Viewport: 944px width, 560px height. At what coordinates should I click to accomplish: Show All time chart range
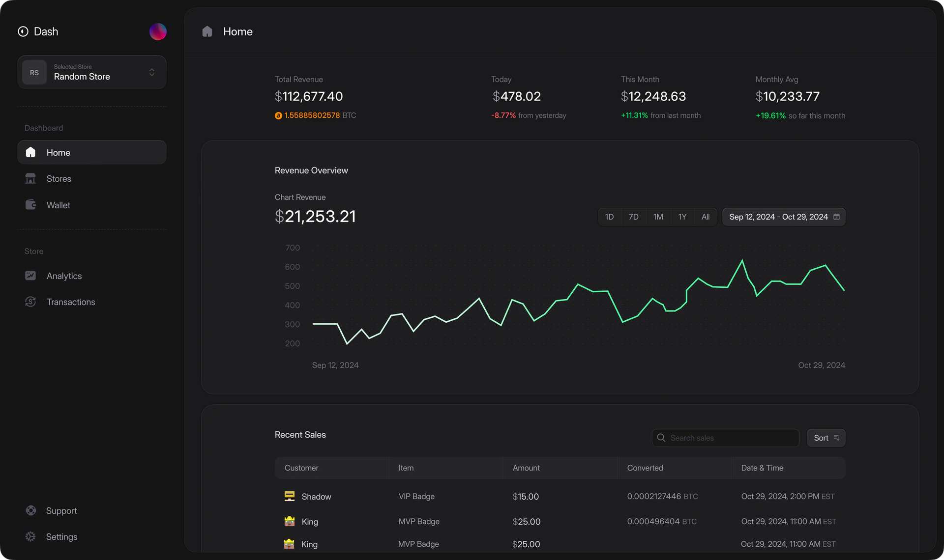pos(706,217)
